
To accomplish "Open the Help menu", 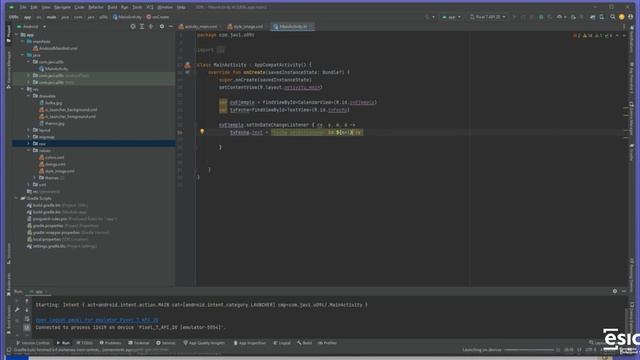I will (181, 7).
